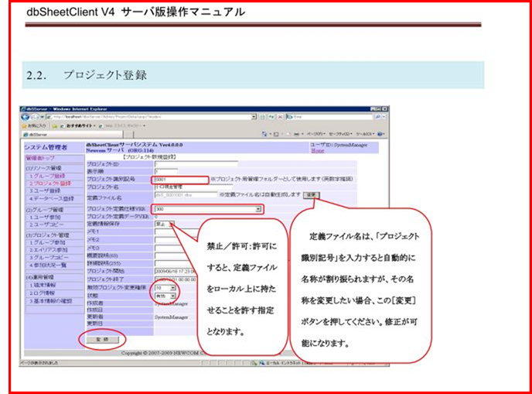
Task: Click the プロジェクト名 input field
Action: coord(193,187)
